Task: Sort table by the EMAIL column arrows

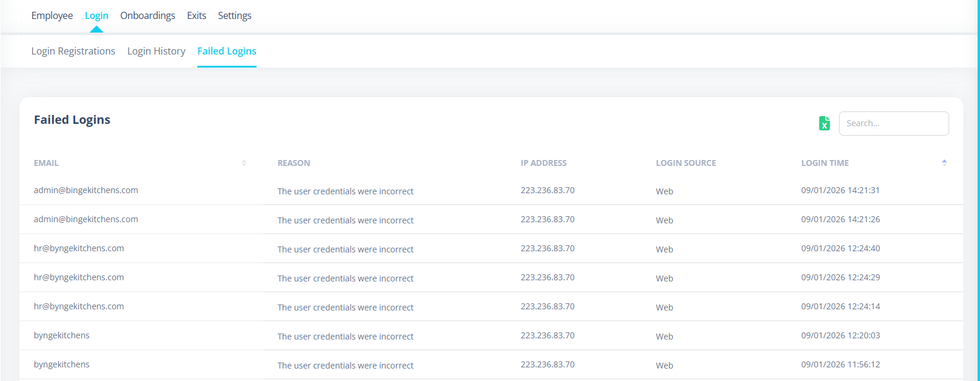Action: tap(244, 163)
